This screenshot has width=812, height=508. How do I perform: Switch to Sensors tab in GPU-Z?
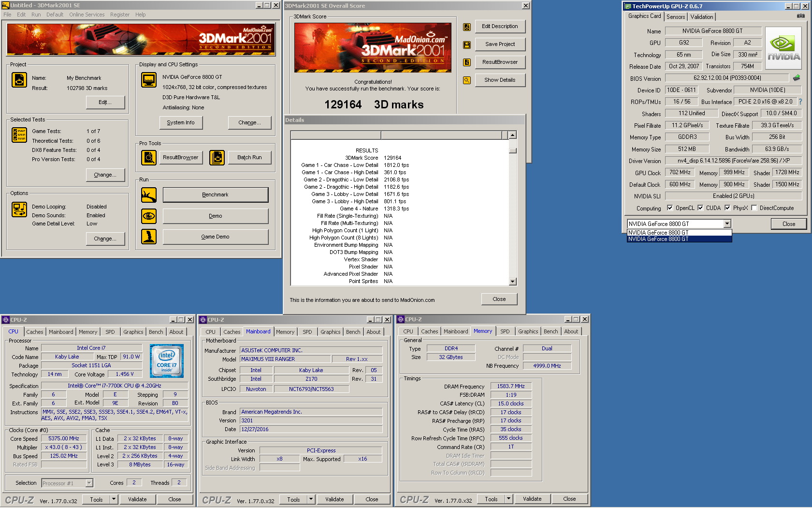point(676,16)
